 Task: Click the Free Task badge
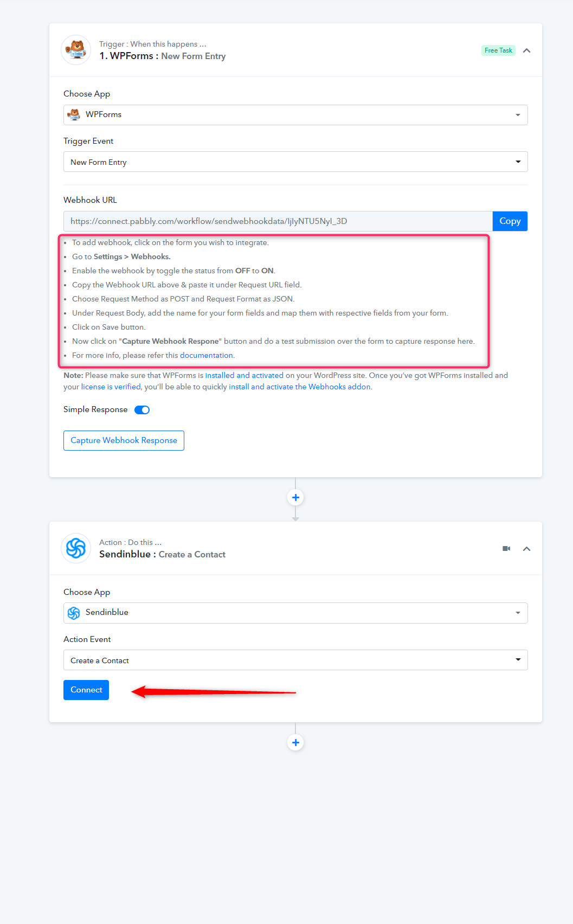point(498,50)
